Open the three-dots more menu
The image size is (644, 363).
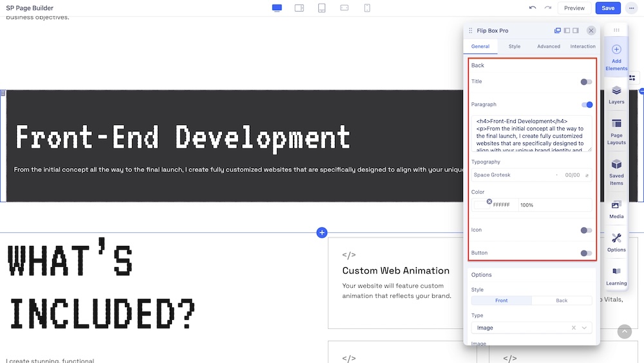point(631,8)
